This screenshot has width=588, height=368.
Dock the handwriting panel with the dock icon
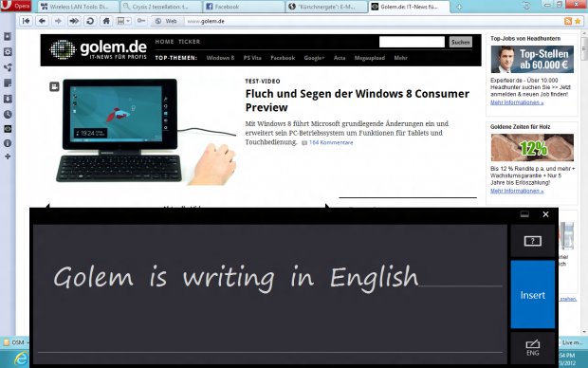pos(524,214)
